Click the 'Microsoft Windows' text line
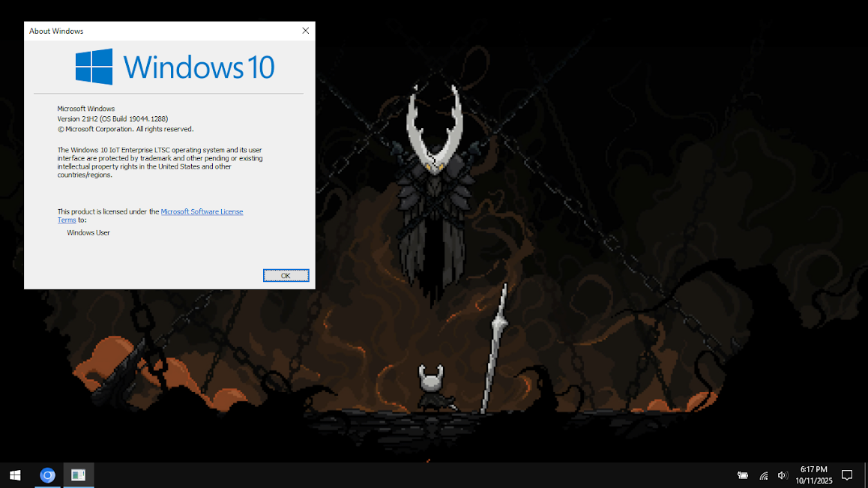The height and width of the screenshot is (488, 868). pyautogui.click(x=85, y=109)
